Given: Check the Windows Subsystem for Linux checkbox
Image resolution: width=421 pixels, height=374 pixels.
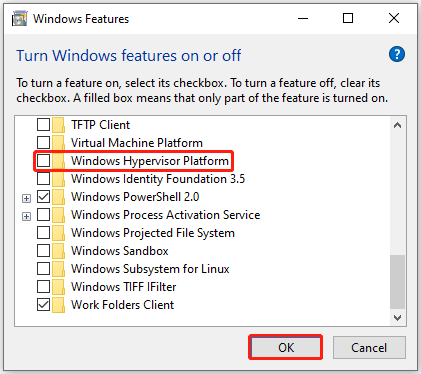Looking at the screenshot, I should tap(43, 269).
